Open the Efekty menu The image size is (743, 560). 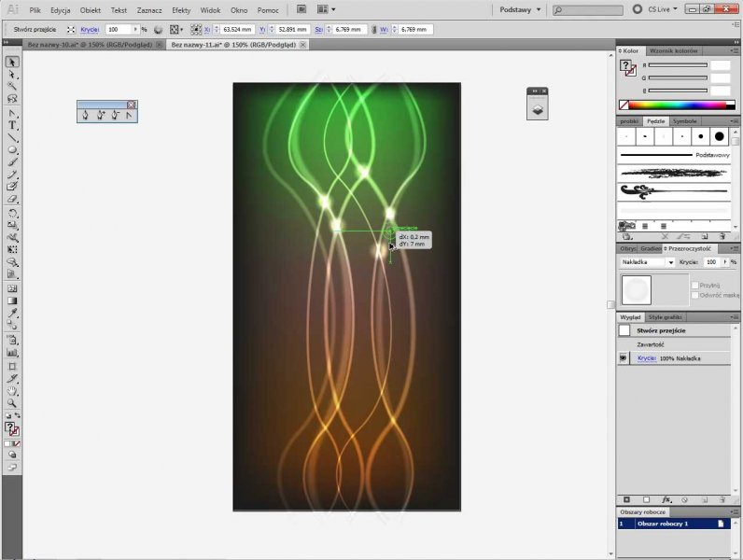(x=181, y=9)
